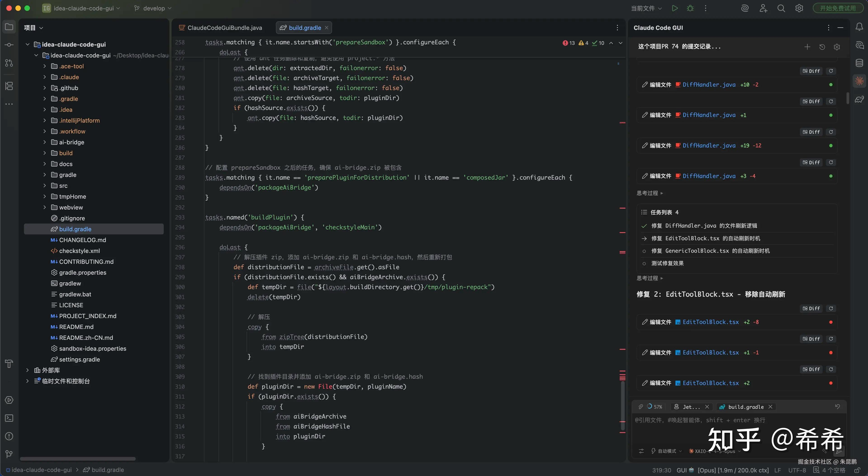
Task: Open Search Everywhere magnifier icon
Action: click(781, 8)
